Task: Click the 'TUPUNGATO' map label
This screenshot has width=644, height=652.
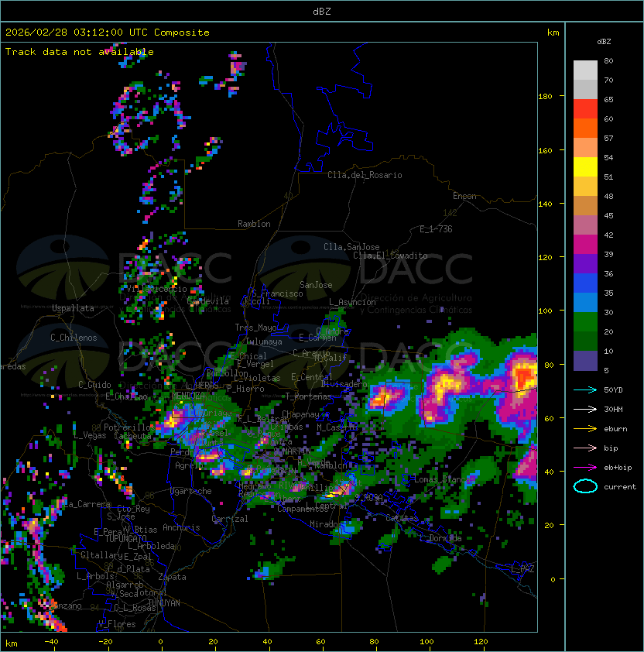Action: 125,539
